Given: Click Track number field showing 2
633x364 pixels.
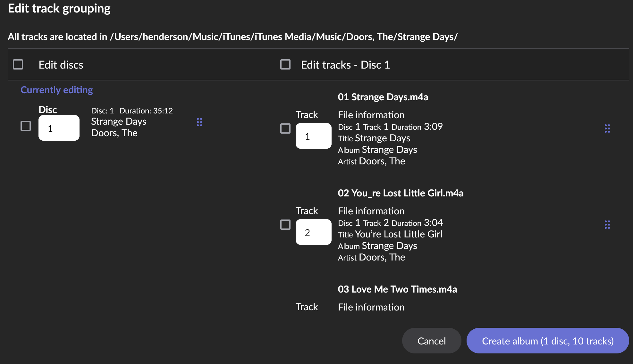Looking at the screenshot, I should (313, 232).
